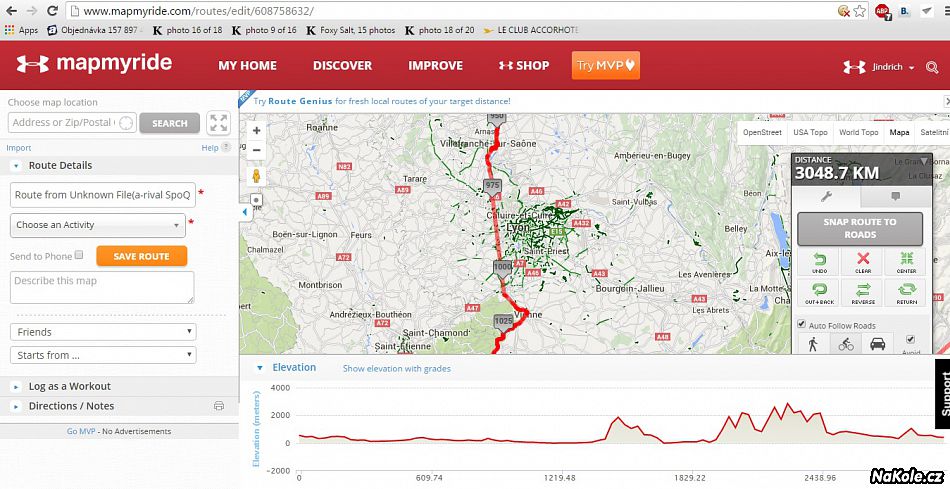Reverse the route direction

(863, 292)
